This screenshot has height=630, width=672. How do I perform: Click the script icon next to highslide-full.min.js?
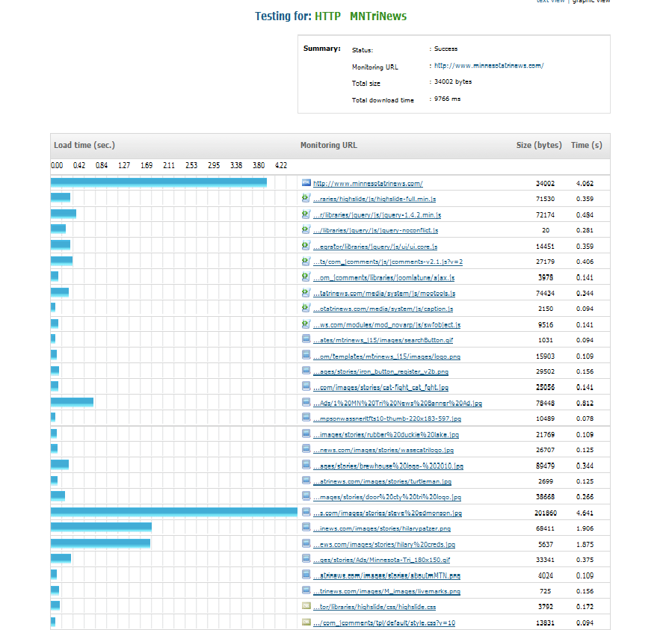click(306, 199)
